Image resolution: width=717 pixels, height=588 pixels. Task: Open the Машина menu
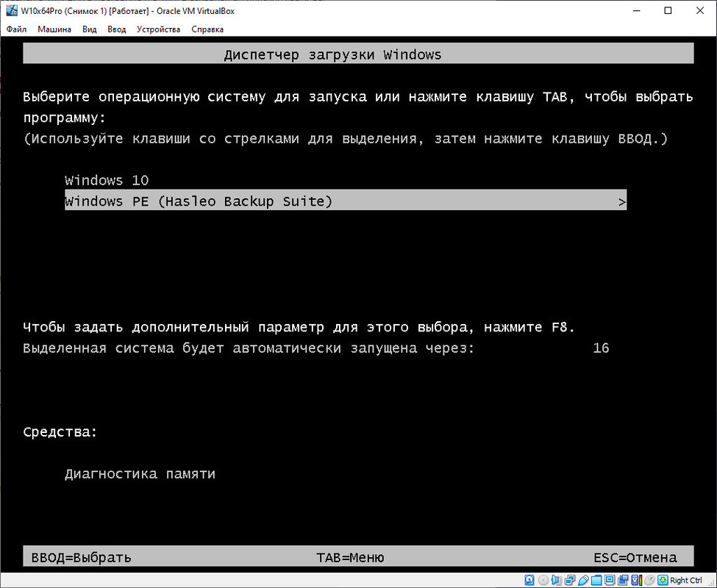54,29
